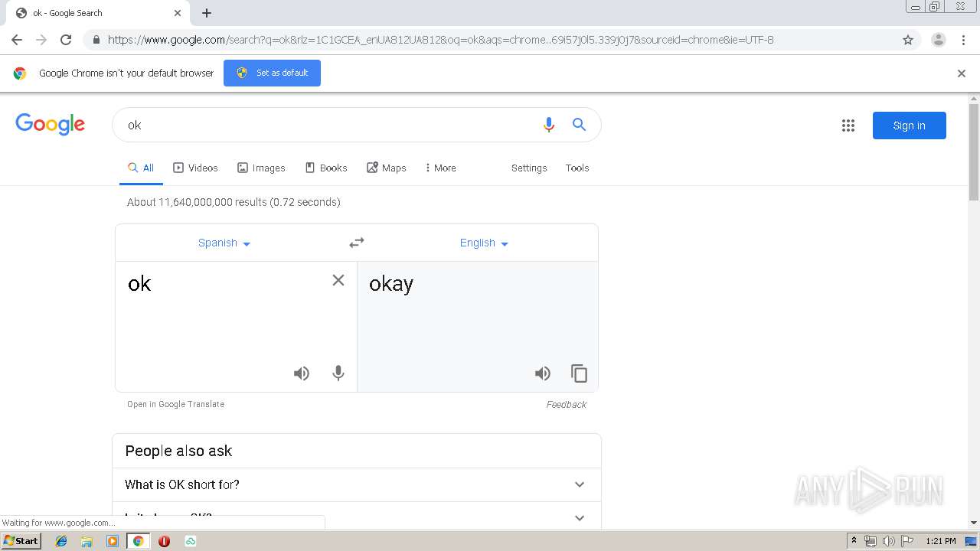Image resolution: width=980 pixels, height=551 pixels.
Task: Expand the More search categories menu
Action: [440, 168]
